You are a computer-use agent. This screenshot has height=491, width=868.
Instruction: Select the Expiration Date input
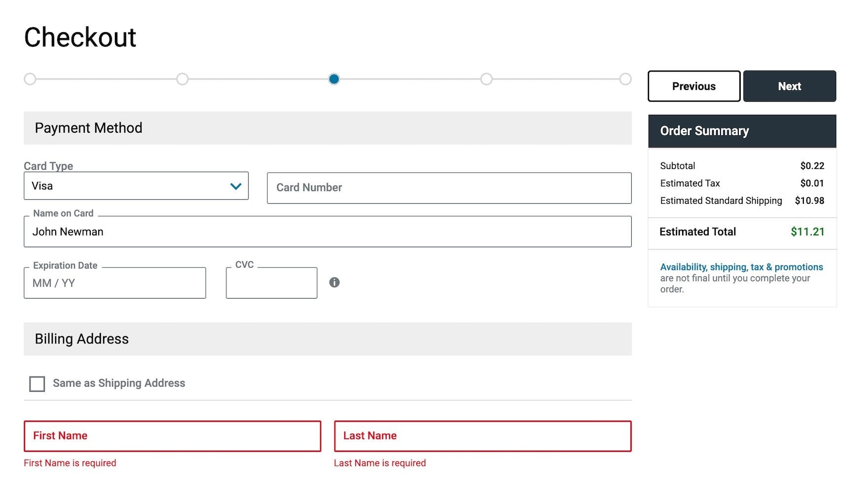click(x=114, y=283)
